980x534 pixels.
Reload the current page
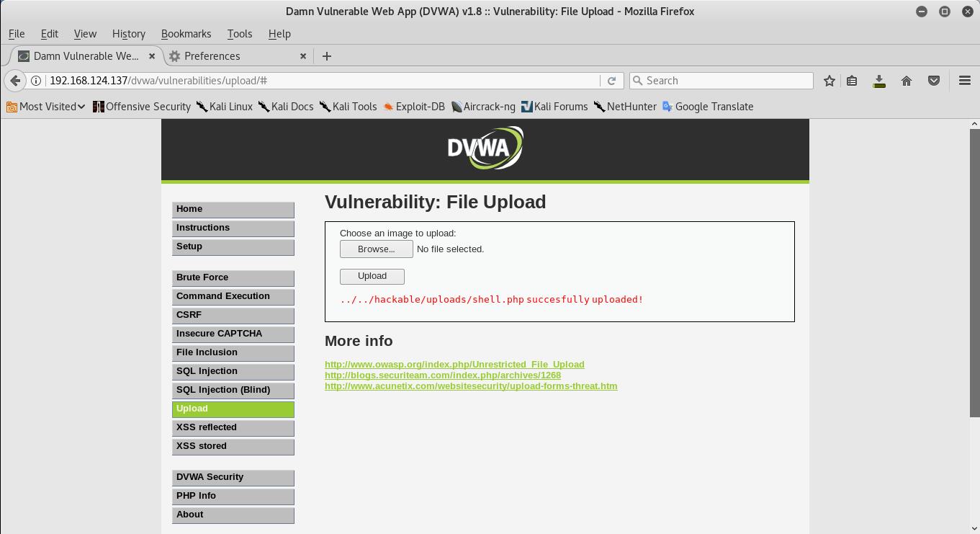[x=611, y=81]
